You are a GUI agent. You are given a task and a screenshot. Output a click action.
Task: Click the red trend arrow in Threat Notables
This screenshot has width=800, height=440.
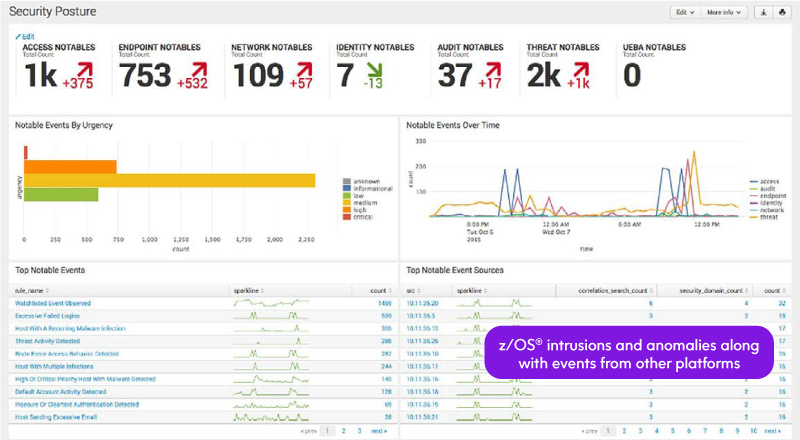click(x=581, y=69)
